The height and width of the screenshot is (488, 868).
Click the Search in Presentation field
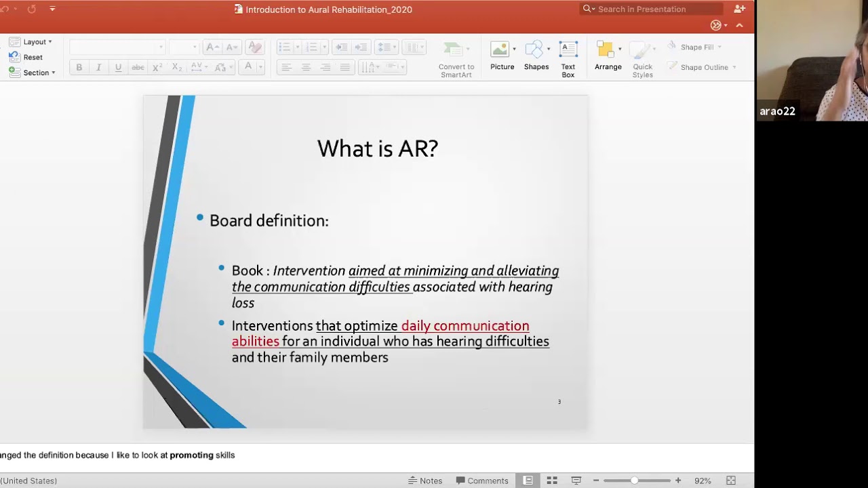click(x=652, y=9)
